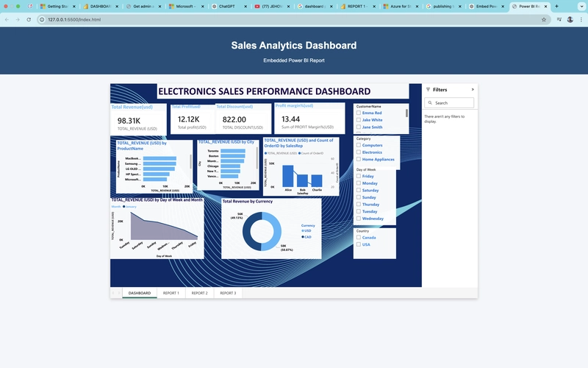This screenshot has height=368, width=588.
Task: Switch to the Microsoft browser tab
Action: point(187,7)
